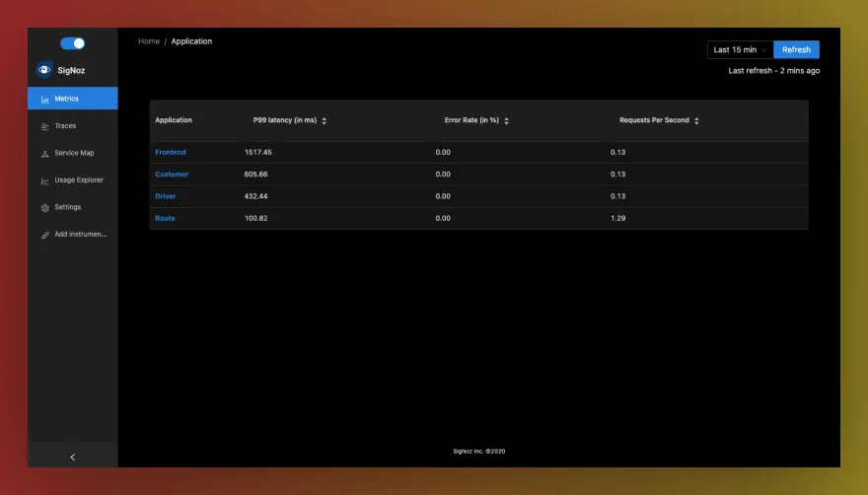
Task: Click the SigNoz Inc. ©2020 footer text
Action: (x=478, y=451)
